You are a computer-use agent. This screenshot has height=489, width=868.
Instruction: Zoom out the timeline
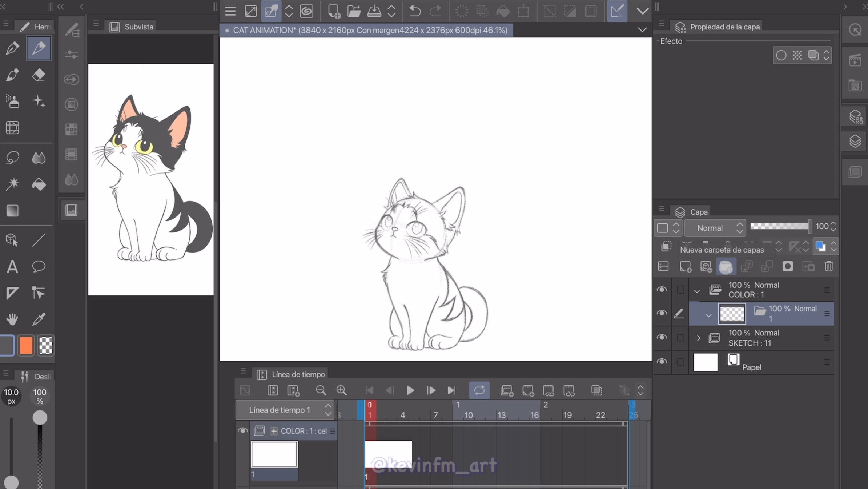(321, 390)
